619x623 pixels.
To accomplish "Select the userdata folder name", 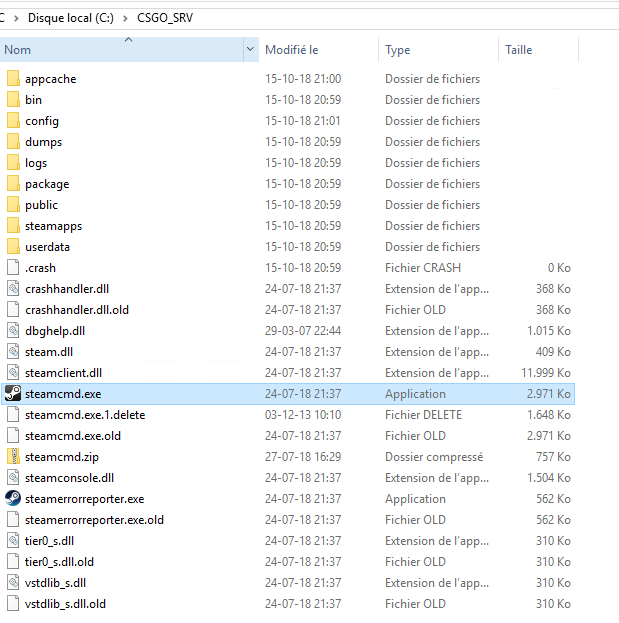I will pos(47,247).
